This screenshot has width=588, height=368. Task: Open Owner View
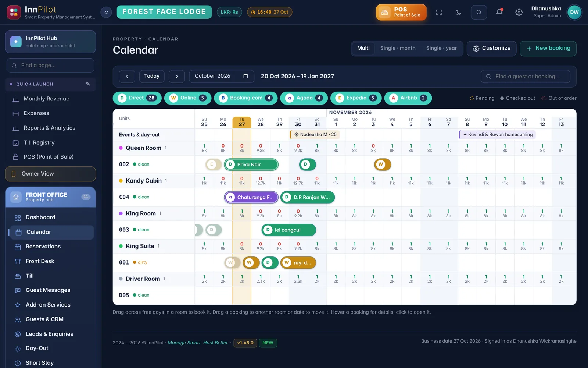point(50,174)
